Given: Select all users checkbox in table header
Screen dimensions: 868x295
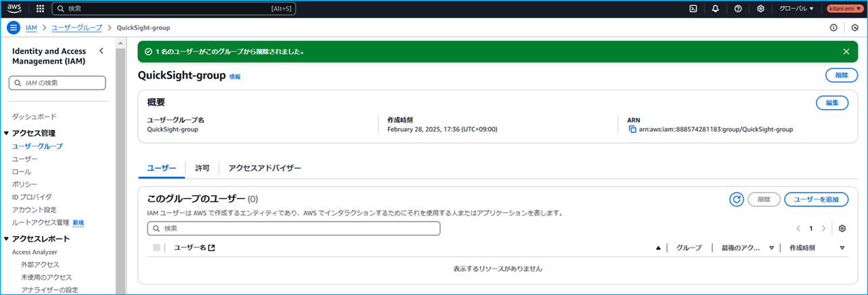Looking at the screenshot, I should pyautogui.click(x=156, y=248).
